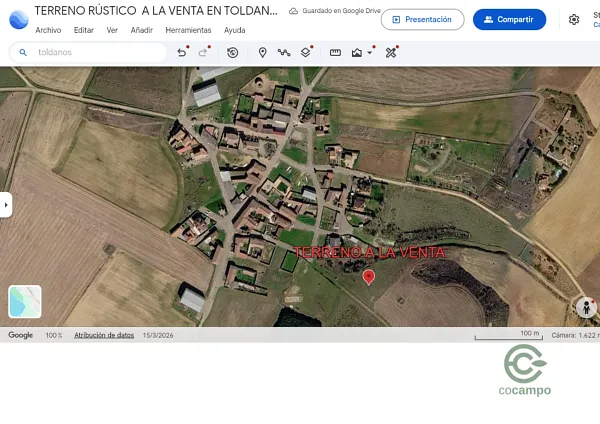Open the Ver menu

[112, 30]
